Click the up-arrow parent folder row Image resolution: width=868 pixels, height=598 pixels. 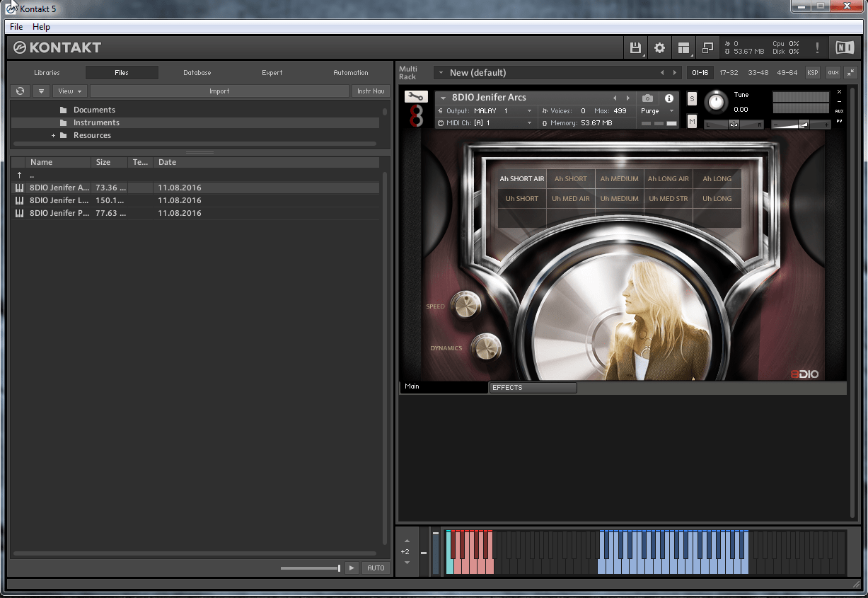(195, 175)
